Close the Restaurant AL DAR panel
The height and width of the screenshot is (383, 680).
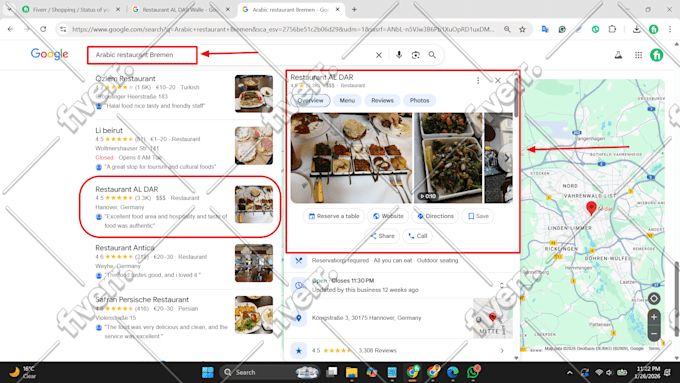click(498, 81)
